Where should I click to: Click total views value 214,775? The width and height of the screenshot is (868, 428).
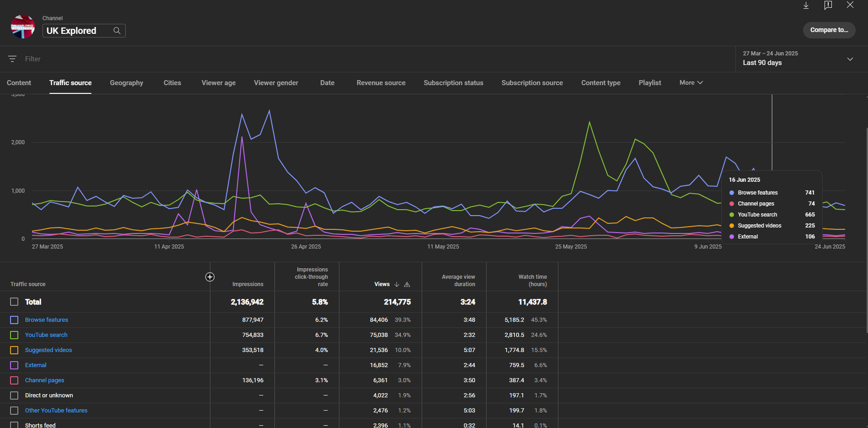(x=397, y=302)
